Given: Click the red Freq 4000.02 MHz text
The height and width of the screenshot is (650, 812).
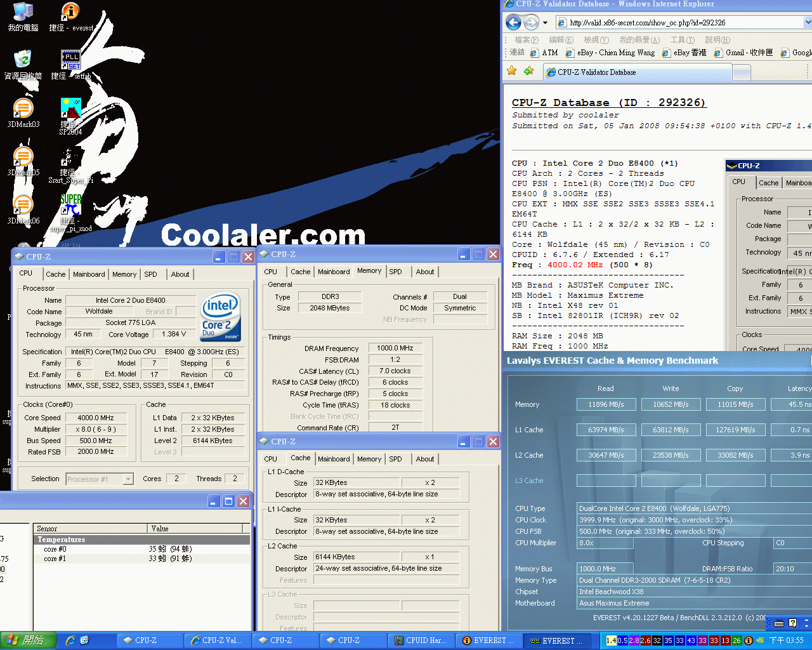Looking at the screenshot, I should (x=575, y=265).
